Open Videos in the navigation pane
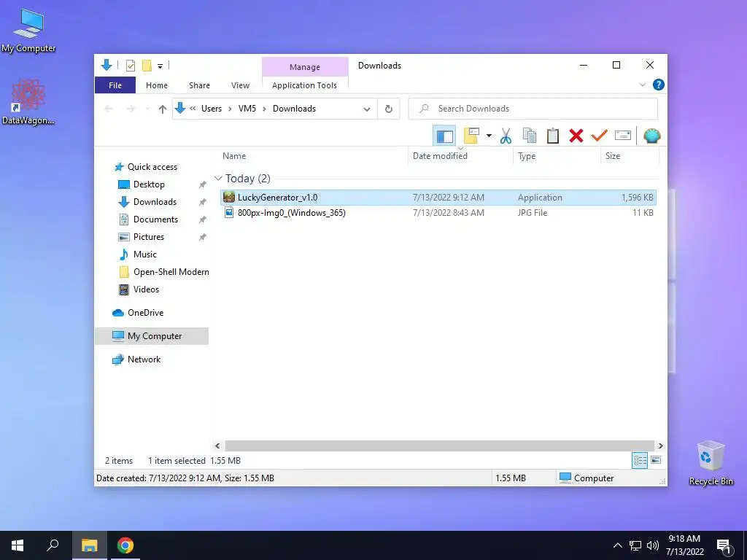The height and width of the screenshot is (560, 747). pos(146,289)
